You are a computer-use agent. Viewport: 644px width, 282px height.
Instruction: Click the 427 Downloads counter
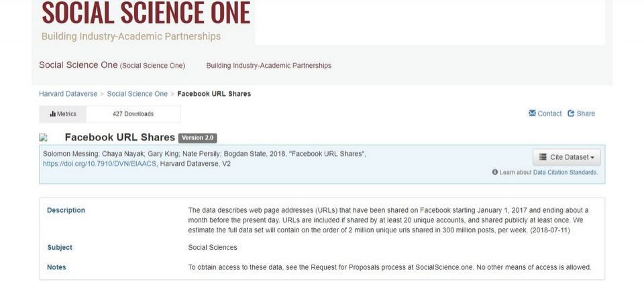click(133, 114)
